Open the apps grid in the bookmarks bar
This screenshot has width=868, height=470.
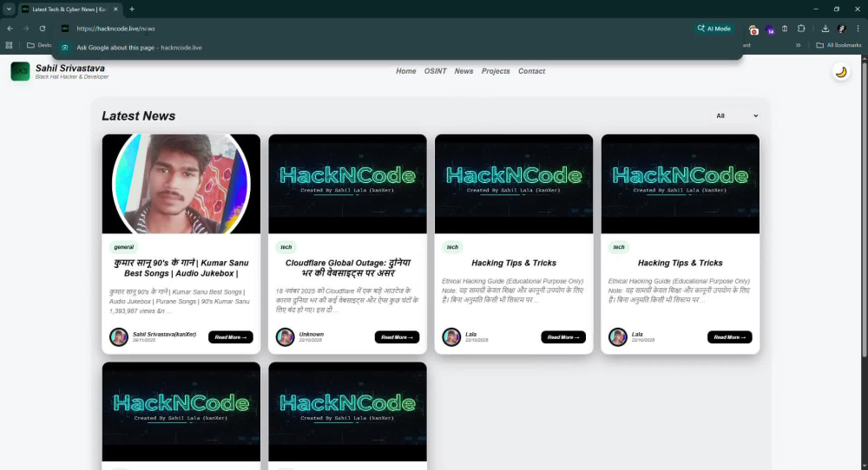click(9, 45)
